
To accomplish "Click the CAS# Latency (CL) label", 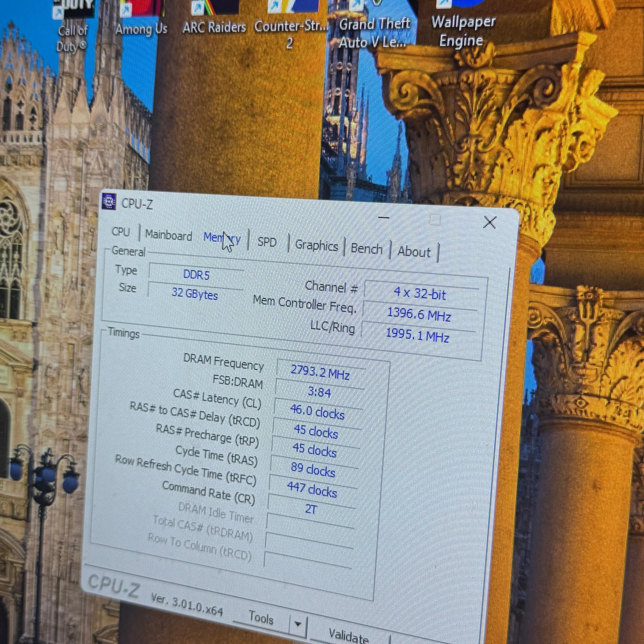I will tap(217, 399).
